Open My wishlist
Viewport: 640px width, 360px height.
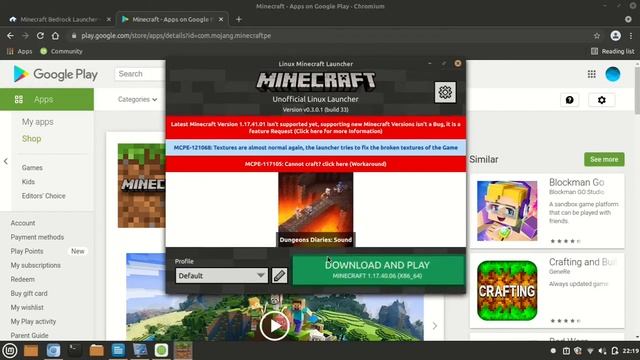point(27,307)
